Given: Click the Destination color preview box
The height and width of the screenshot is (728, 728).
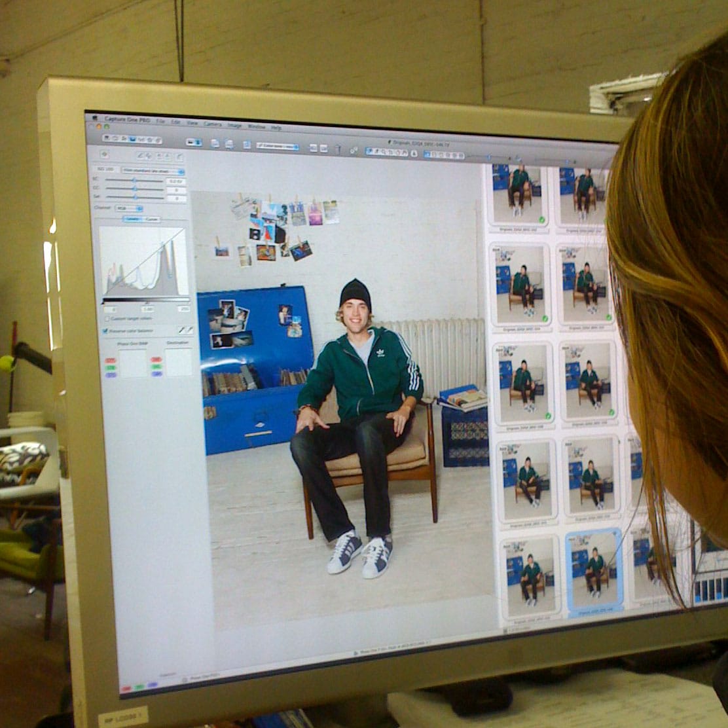Looking at the screenshot, I should point(179,363).
